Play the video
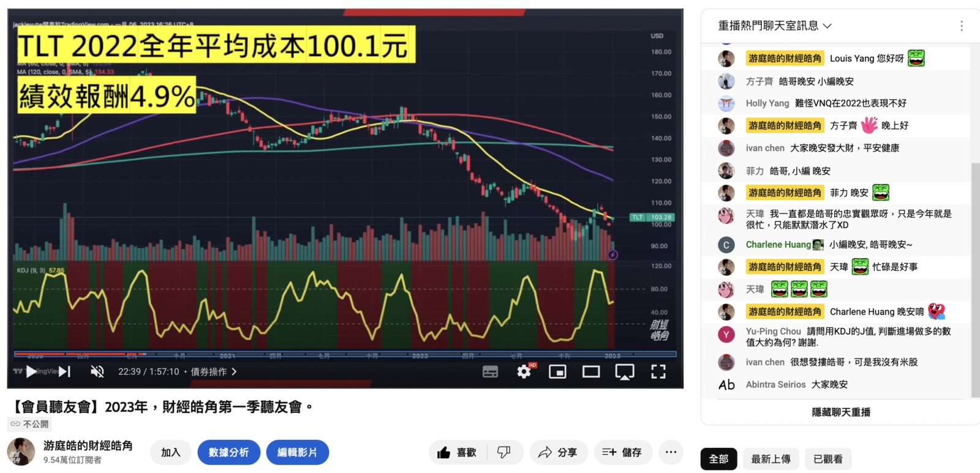 click(32, 371)
